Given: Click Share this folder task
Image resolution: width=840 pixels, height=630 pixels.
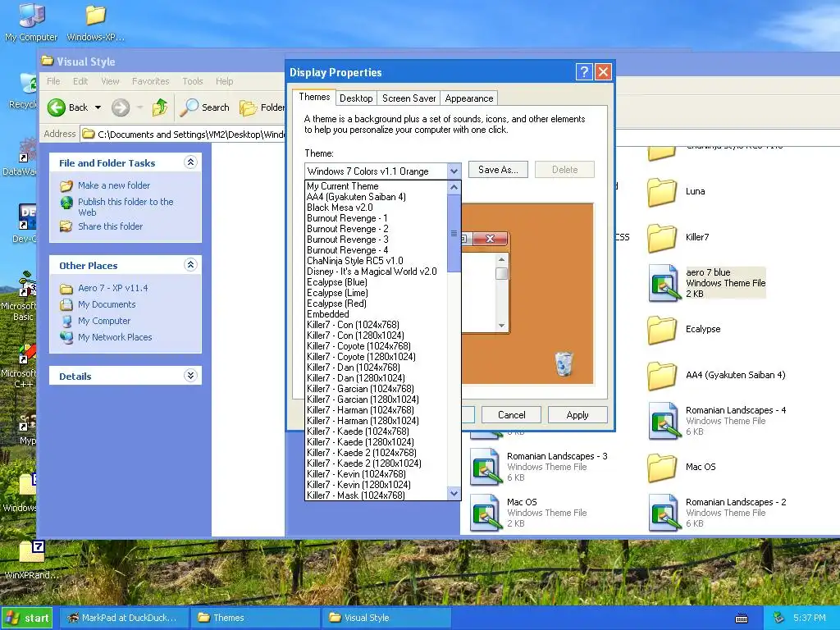Looking at the screenshot, I should tap(111, 226).
